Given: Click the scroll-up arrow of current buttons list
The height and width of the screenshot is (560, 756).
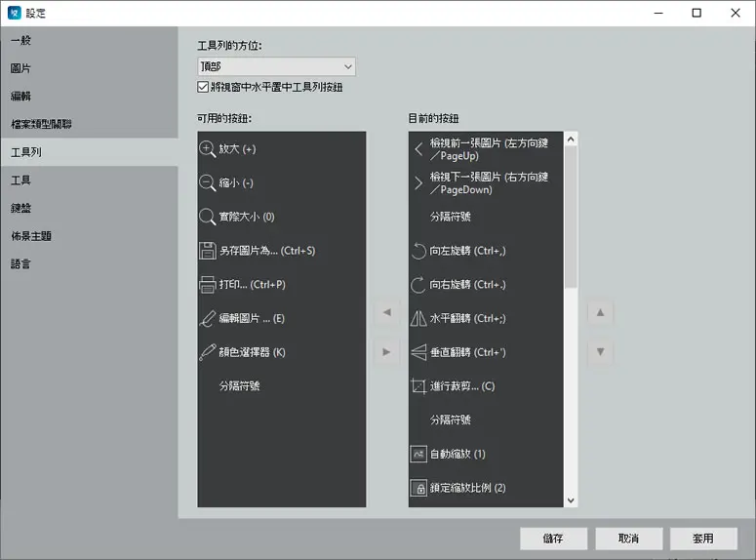Looking at the screenshot, I should [x=571, y=140].
